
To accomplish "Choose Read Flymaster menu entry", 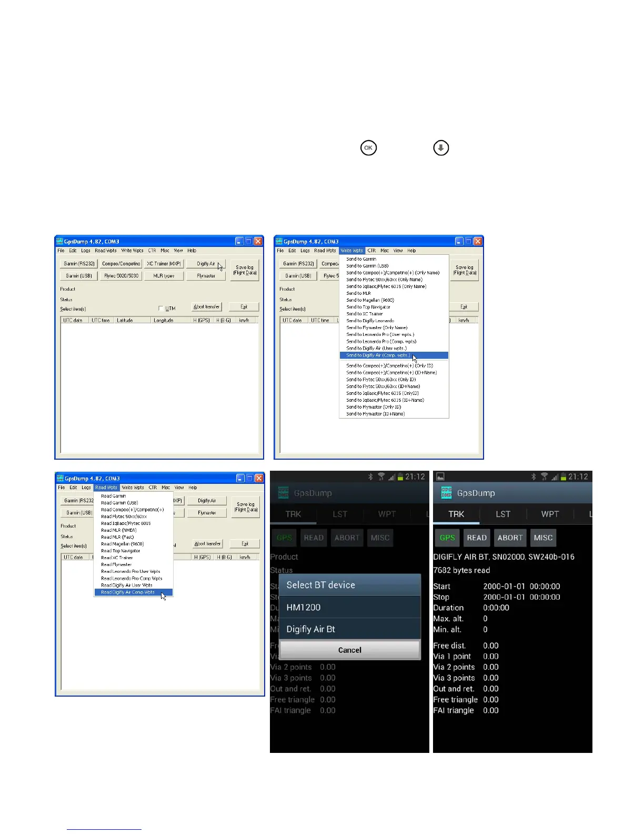I will click(134, 564).
